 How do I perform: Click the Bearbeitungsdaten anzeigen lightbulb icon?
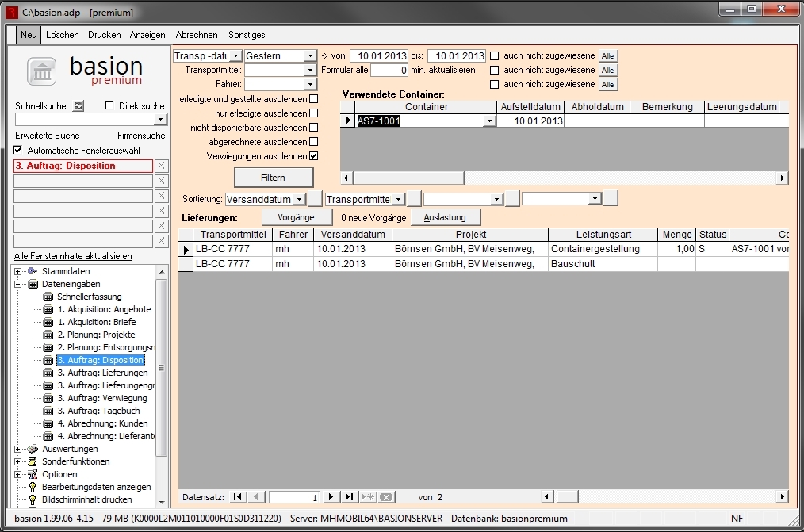[x=33, y=487]
